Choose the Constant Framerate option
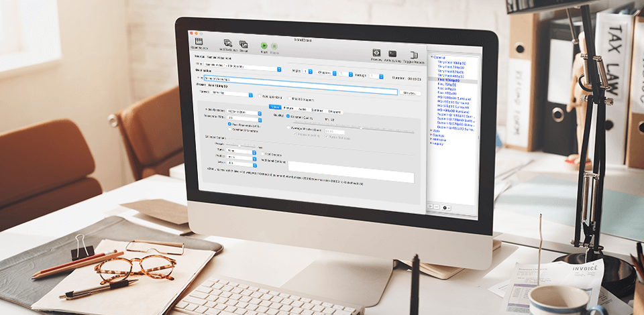 pos(229,129)
